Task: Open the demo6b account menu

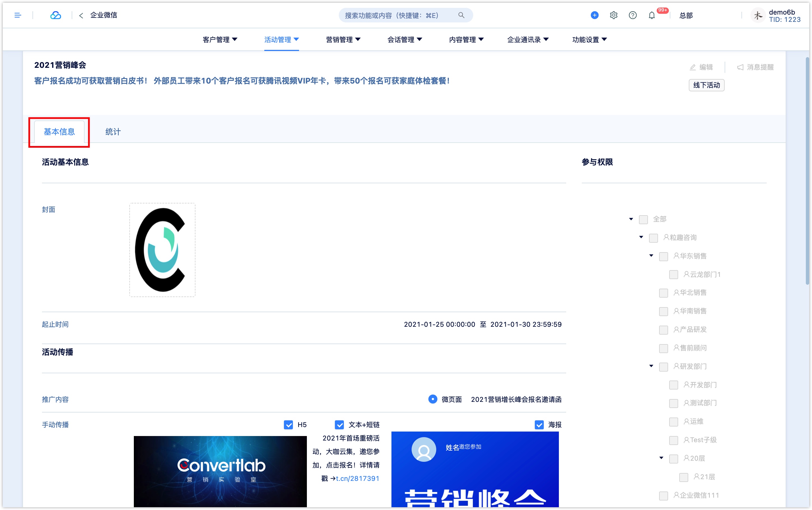Action: click(785, 15)
